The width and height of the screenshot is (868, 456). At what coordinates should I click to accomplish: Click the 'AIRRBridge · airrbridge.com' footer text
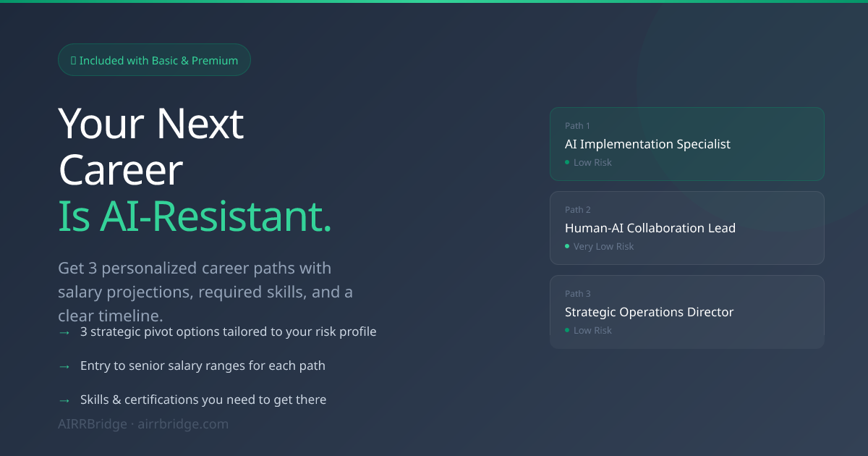pyautogui.click(x=143, y=424)
